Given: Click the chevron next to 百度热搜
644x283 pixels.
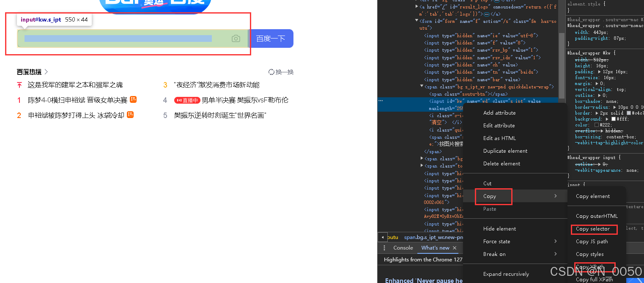Looking at the screenshot, I should (x=46, y=72).
